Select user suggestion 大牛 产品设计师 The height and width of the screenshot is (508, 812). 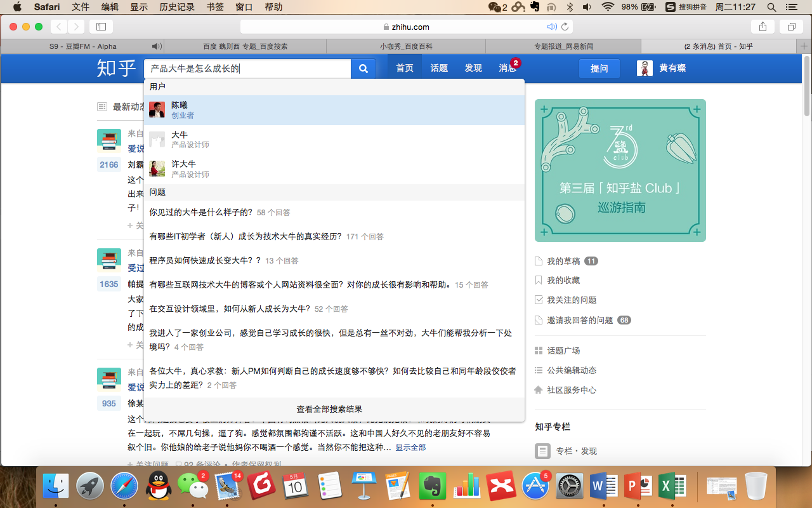334,140
